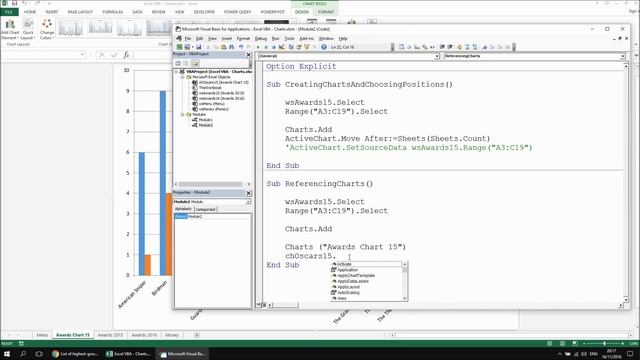Open the Tools menu in VBA editor

tap(289, 38)
